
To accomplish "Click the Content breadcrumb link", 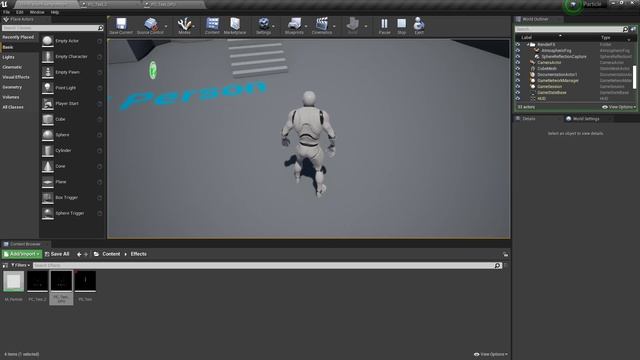I will [x=111, y=254].
